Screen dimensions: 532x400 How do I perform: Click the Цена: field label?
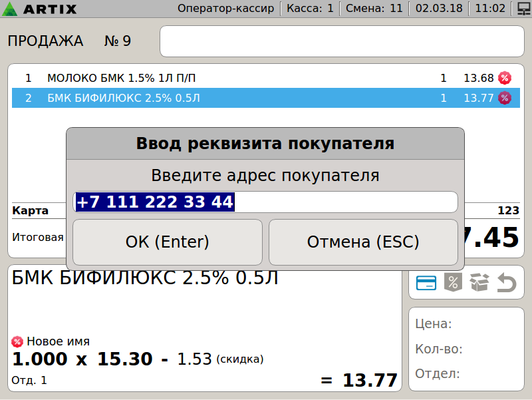click(434, 324)
